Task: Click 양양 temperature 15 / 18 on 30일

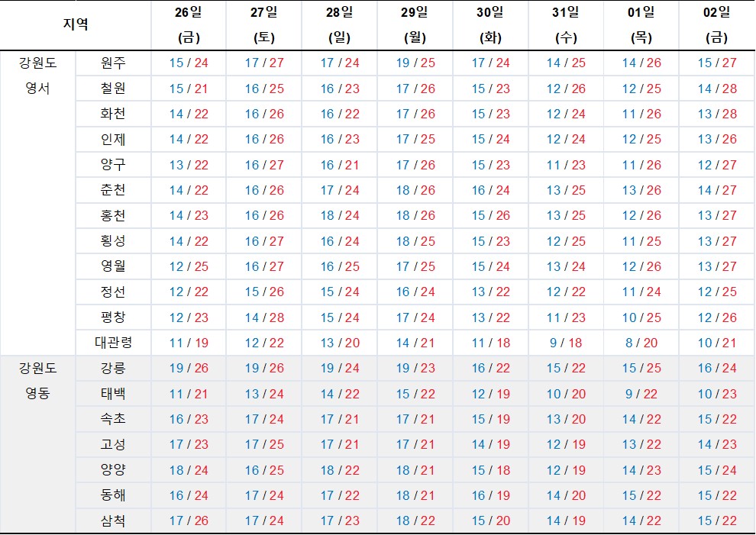Action: pos(490,470)
